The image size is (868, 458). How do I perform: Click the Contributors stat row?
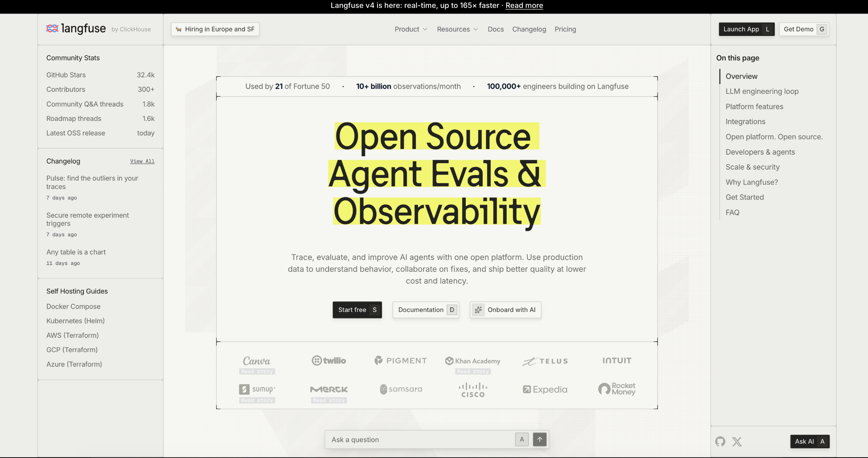100,89
